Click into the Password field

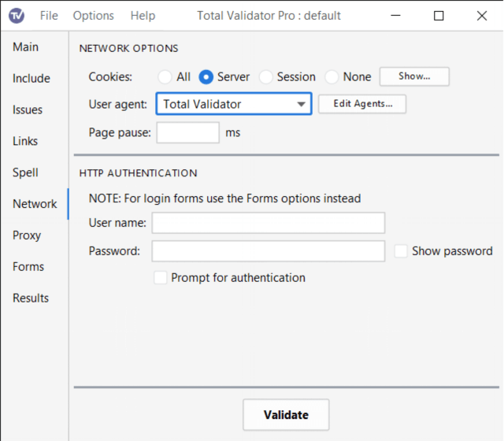(x=268, y=251)
